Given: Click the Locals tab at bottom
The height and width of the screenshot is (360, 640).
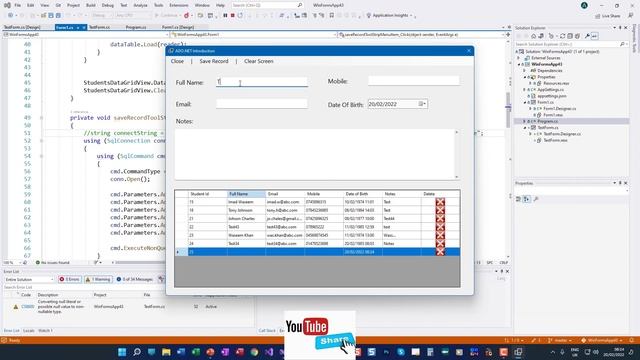Looking at the screenshot, I should pyautogui.click(x=29, y=331).
